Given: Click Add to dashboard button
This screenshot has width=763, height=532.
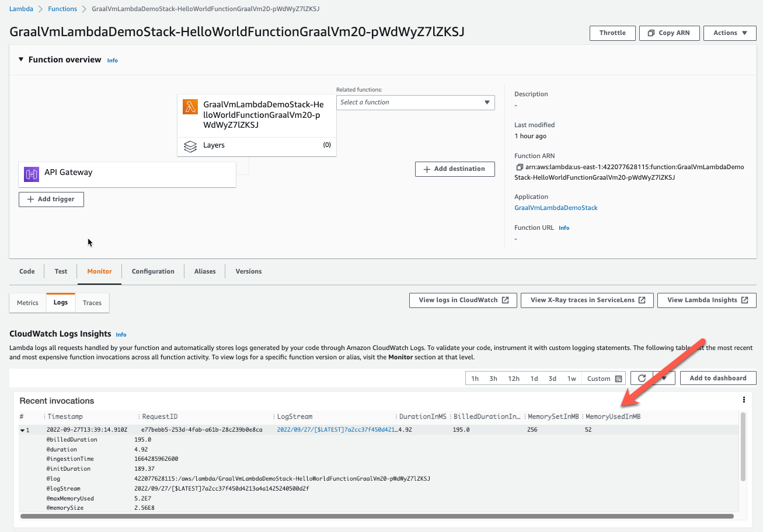Looking at the screenshot, I should coord(718,378).
